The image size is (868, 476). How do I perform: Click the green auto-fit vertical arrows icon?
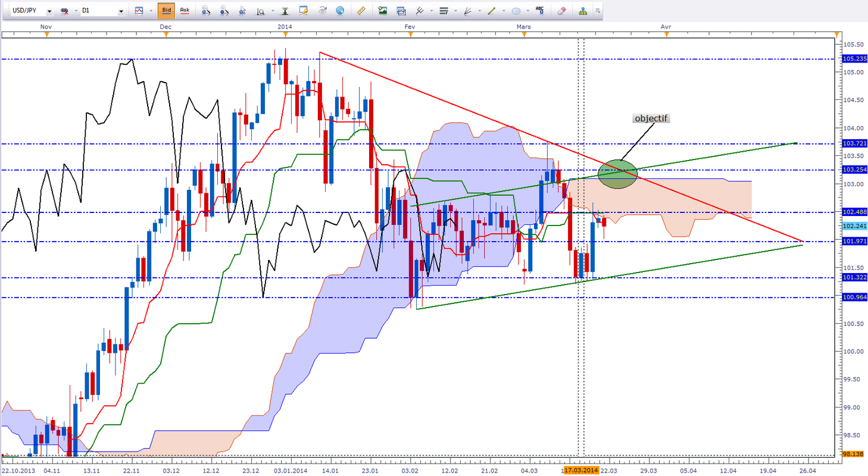pos(285,11)
